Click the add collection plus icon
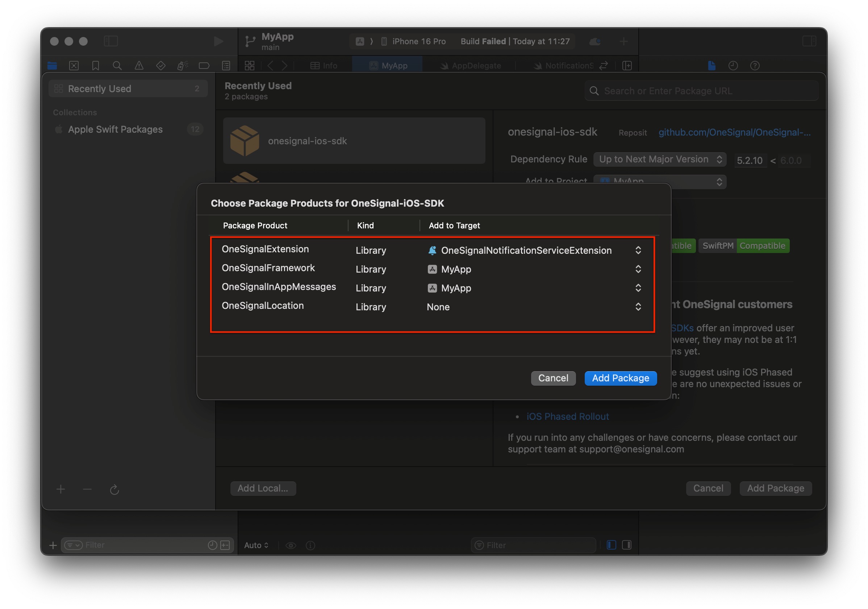The image size is (868, 609). [60, 489]
